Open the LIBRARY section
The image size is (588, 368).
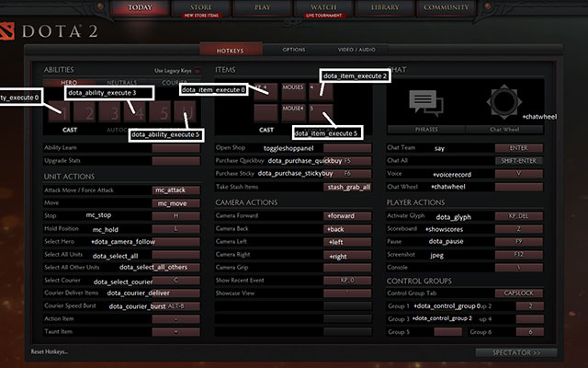coord(385,8)
